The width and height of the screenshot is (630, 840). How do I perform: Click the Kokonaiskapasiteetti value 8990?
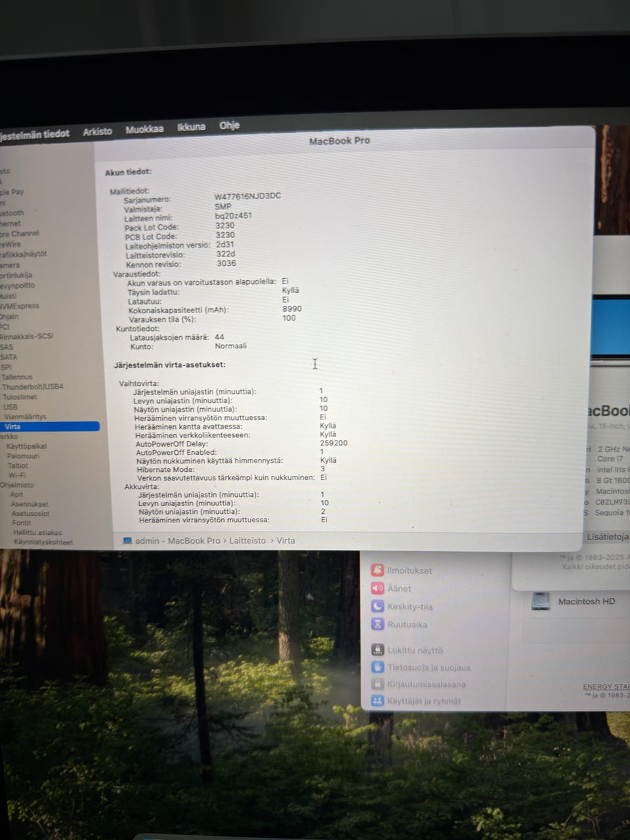click(x=292, y=308)
